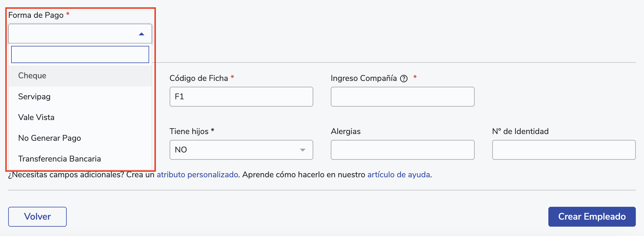Click the Tiene hijos label text
The width and height of the screenshot is (644, 236).
tap(189, 131)
